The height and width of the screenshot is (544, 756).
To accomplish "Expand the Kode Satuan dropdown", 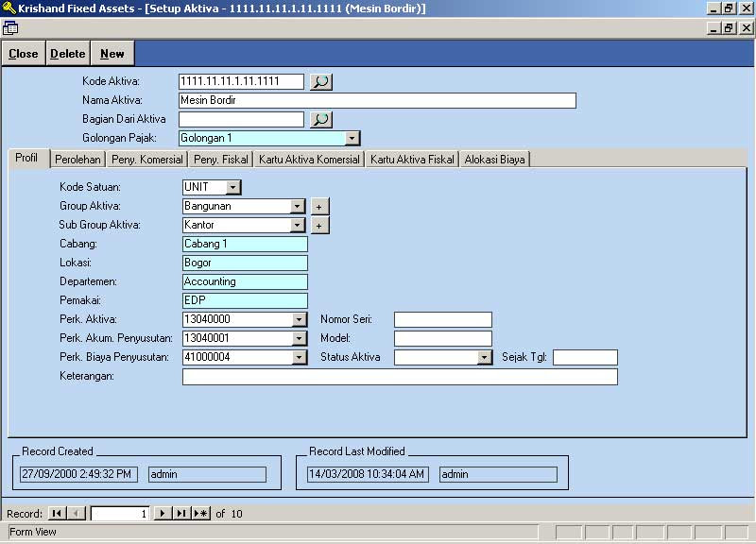I will point(232,187).
